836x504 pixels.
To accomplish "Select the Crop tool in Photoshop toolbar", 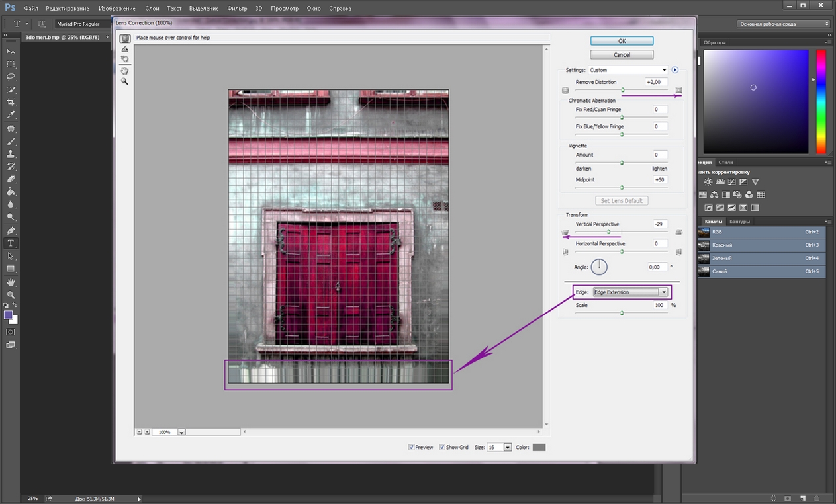I will pos(11,103).
